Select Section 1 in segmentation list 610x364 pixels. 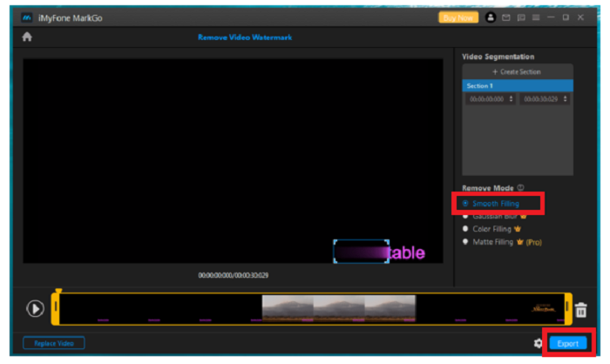point(518,85)
